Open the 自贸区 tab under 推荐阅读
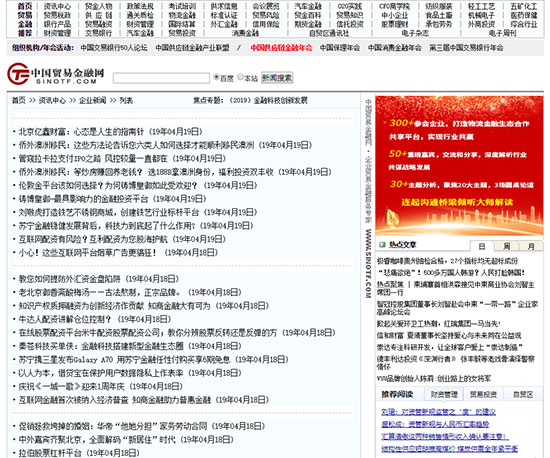The width and height of the screenshot is (550, 458). [x=523, y=395]
